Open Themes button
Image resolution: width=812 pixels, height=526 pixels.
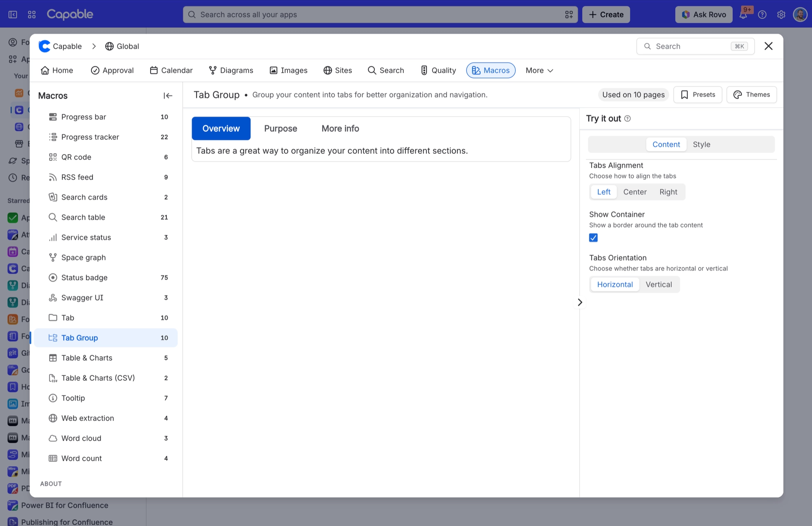tap(752, 95)
